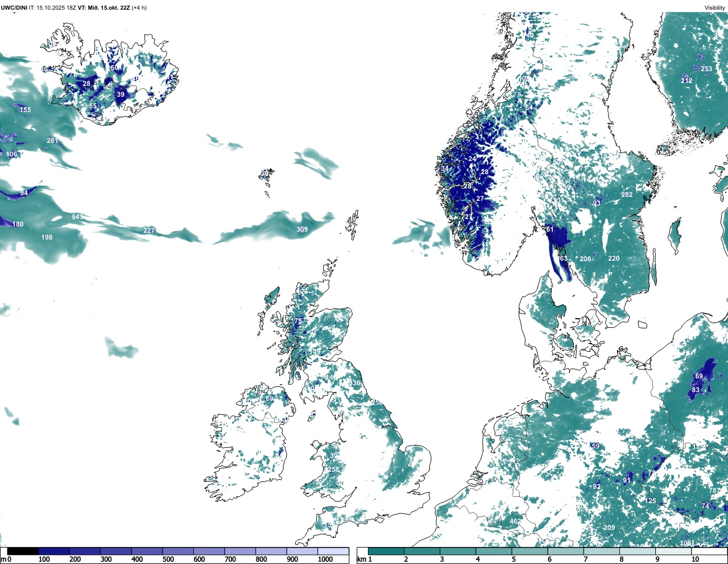Image resolution: width=728 pixels, height=564 pixels.
Task: Click the '94' value on dark streak
Action: tap(24, 193)
